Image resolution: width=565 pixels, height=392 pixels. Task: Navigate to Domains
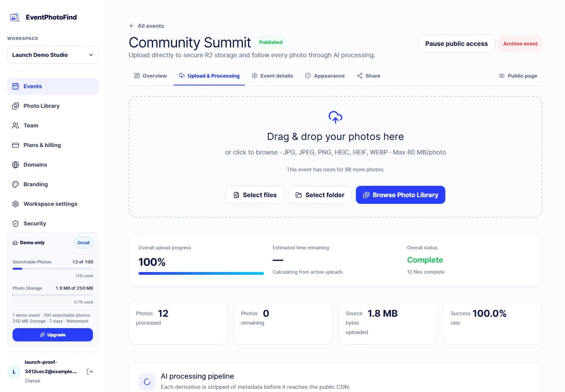[x=53, y=165]
